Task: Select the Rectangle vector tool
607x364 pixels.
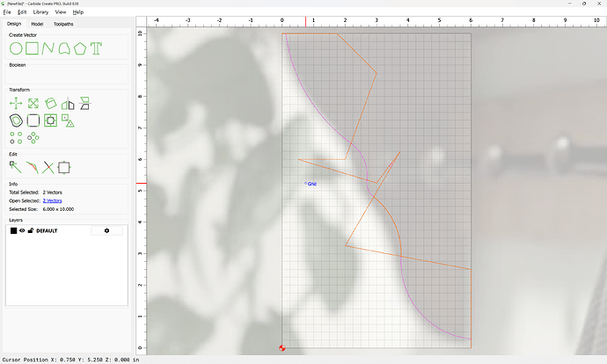Action: [33, 47]
